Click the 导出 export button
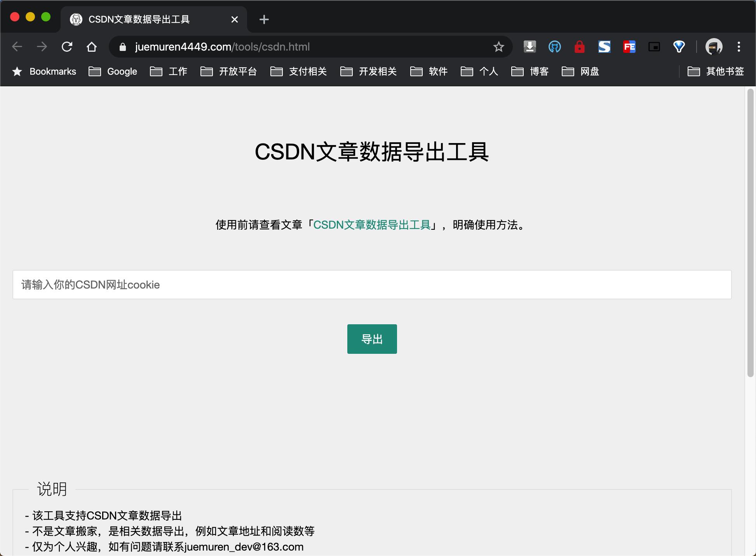The image size is (756, 556). tap(372, 339)
